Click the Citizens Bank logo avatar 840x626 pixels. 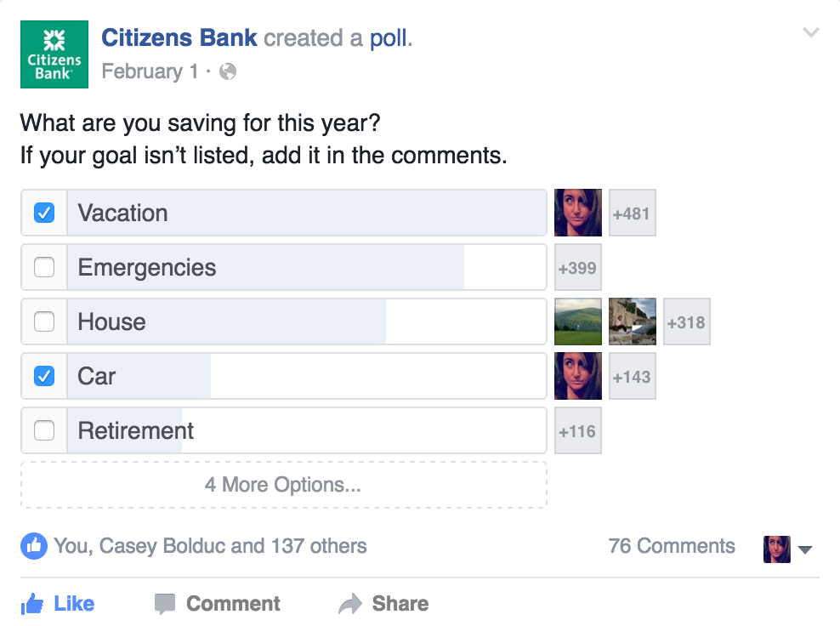(54, 54)
